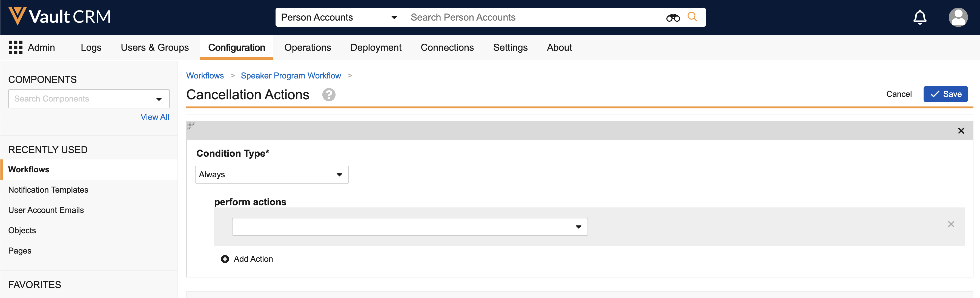Click the Vault CRM logo
This screenshot has height=298, width=980.
59,17
